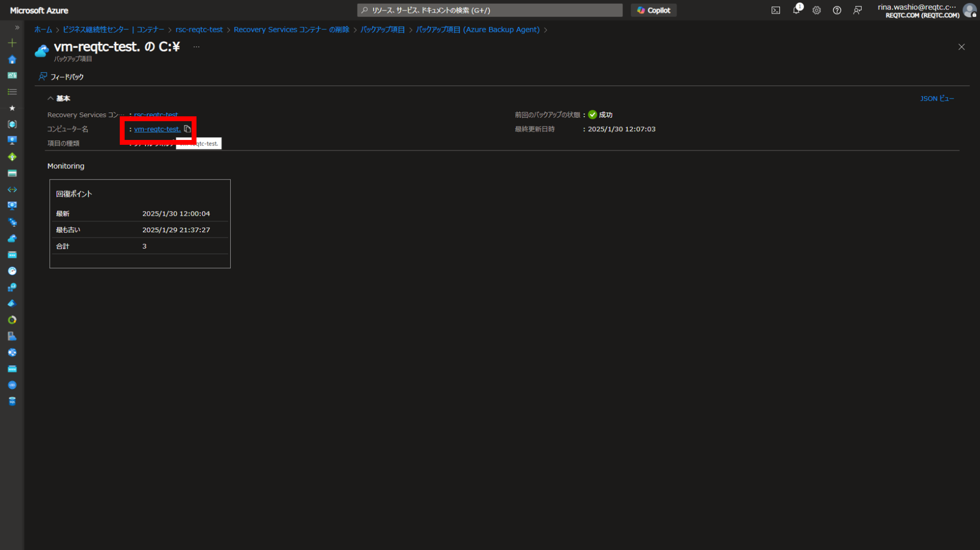Open Home from the sidebar house icon

[12, 59]
